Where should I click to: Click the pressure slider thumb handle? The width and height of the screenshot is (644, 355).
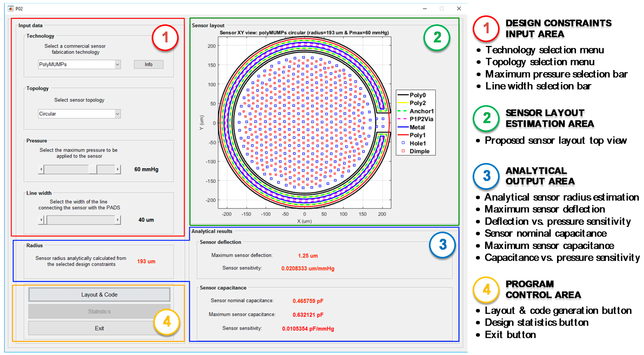coord(93,169)
